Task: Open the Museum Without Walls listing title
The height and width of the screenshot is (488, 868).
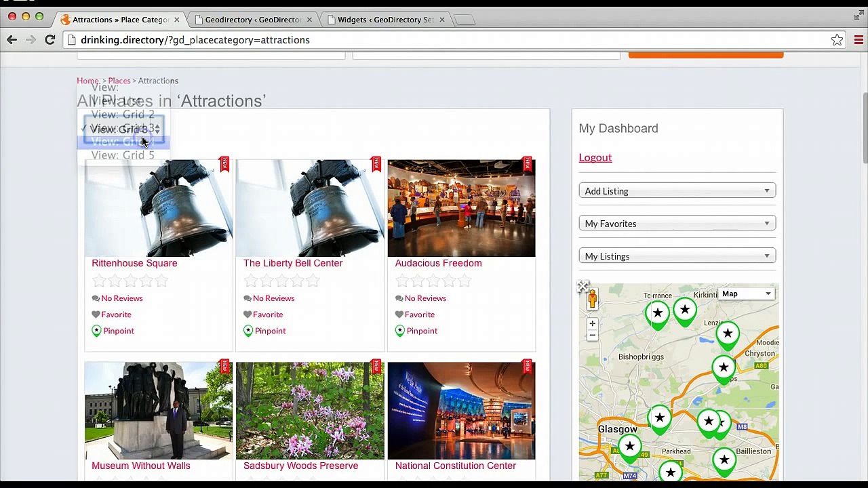Action: click(141, 466)
